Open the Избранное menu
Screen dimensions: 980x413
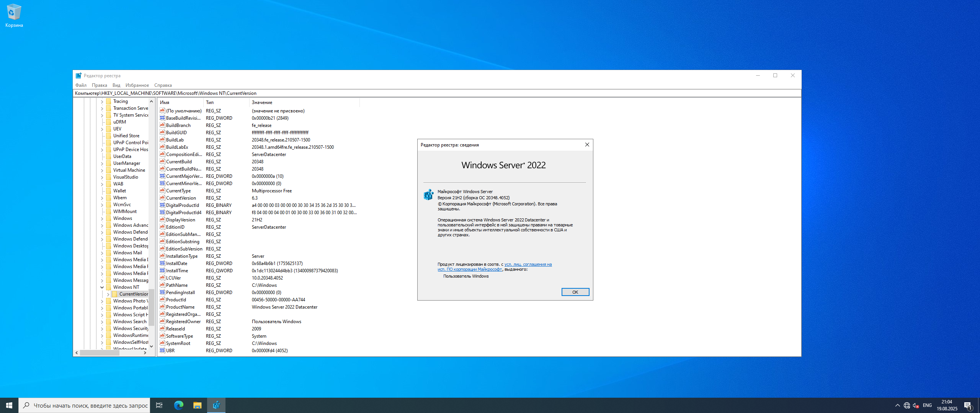(137, 85)
